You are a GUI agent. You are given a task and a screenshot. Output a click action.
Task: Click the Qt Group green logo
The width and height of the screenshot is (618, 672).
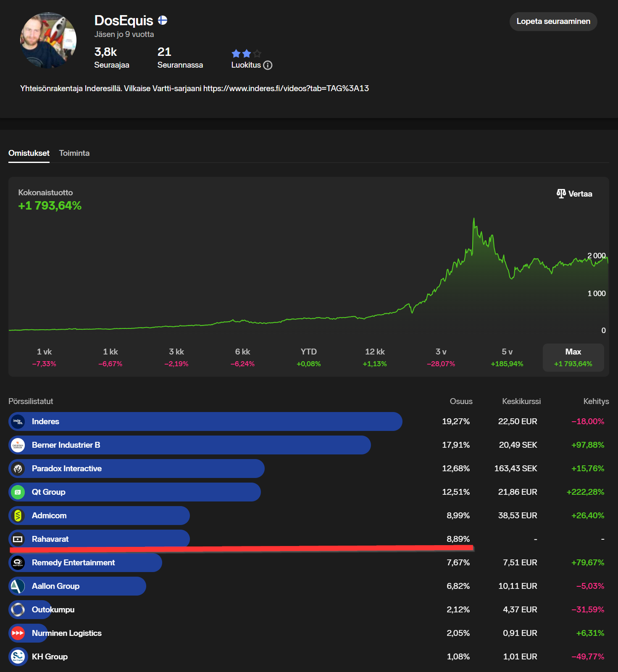point(18,492)
